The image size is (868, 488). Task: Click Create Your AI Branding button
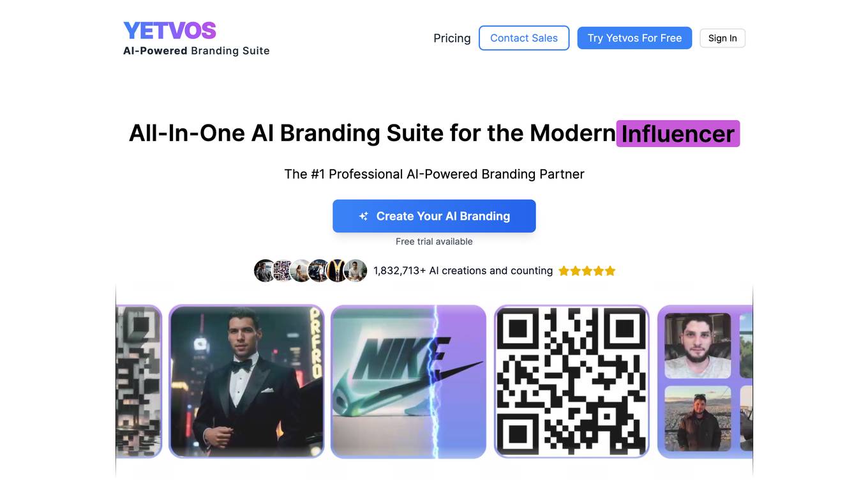click(x=434, y=216)
